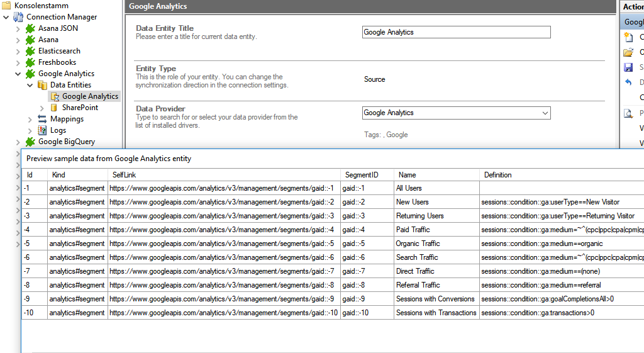Click the new document icon in Actions pane
Screen dimensions: 644x353
(x=628, y=37)
